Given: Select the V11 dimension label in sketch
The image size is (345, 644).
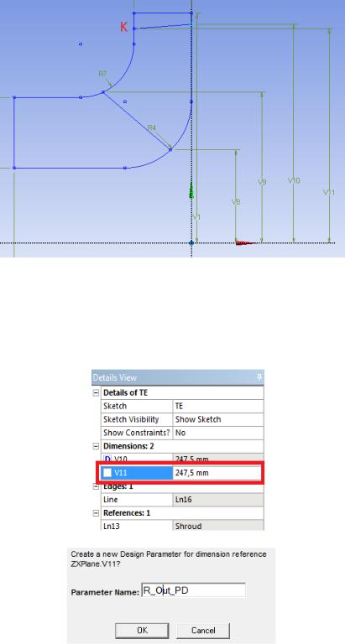Looking at the screenshot, I should coord(329,192).
